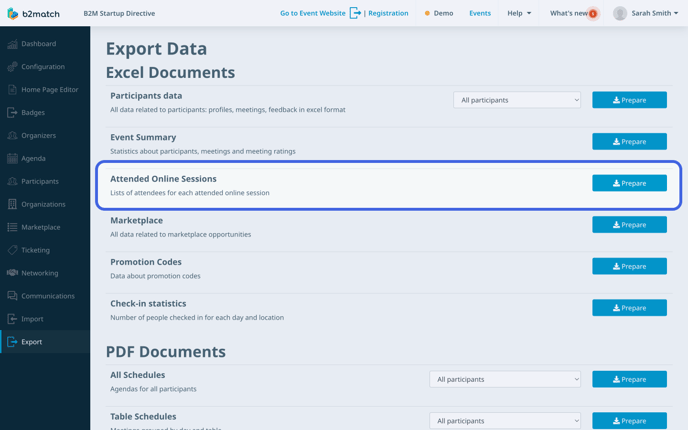Prepare the Attended Online Sessions export

629,183
